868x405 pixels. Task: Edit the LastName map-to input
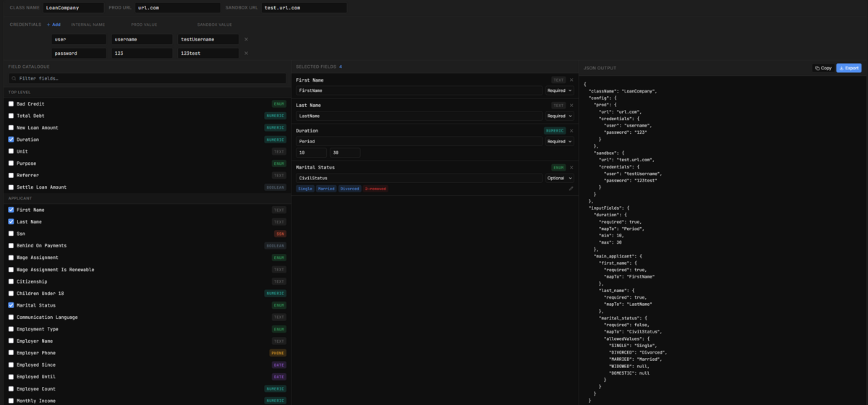pyautogui.click(x=419, y=116)
